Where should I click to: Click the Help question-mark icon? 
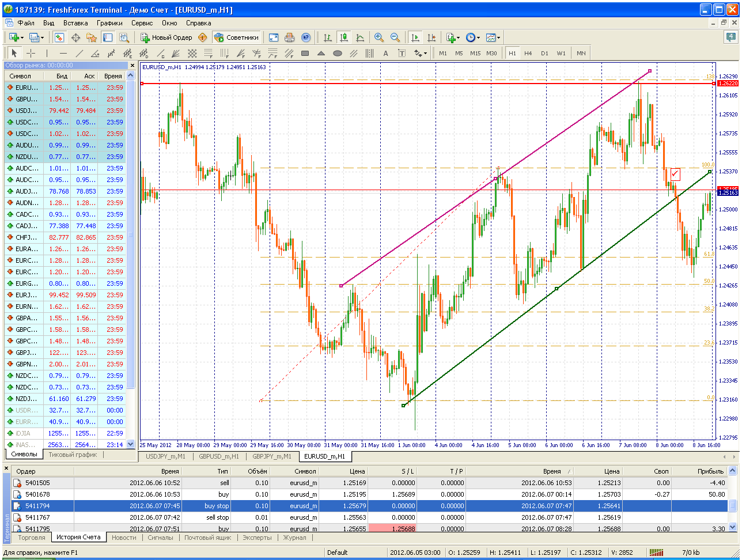coord(306,37)
